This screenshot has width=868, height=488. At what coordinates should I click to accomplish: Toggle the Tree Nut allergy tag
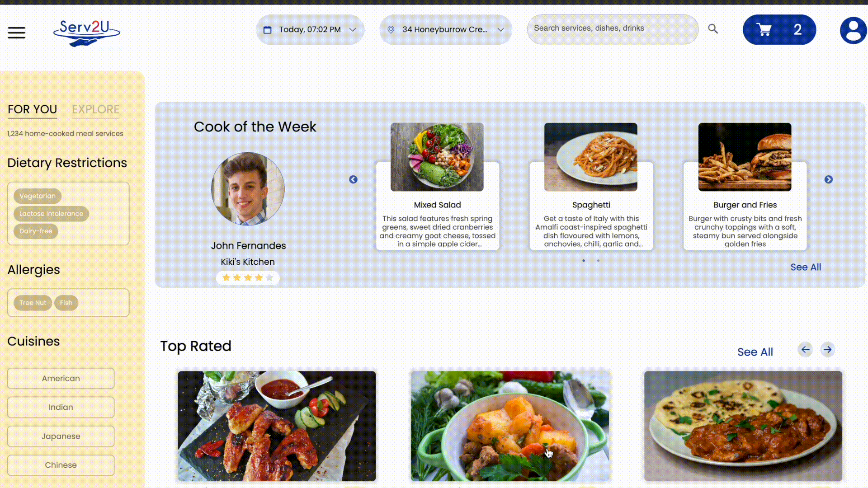33,303
